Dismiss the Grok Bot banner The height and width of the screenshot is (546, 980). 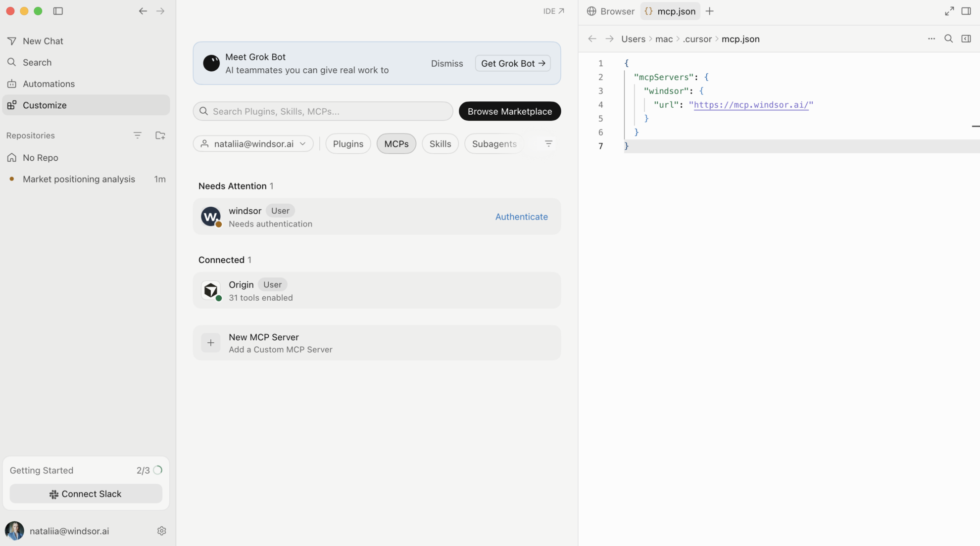447,63
